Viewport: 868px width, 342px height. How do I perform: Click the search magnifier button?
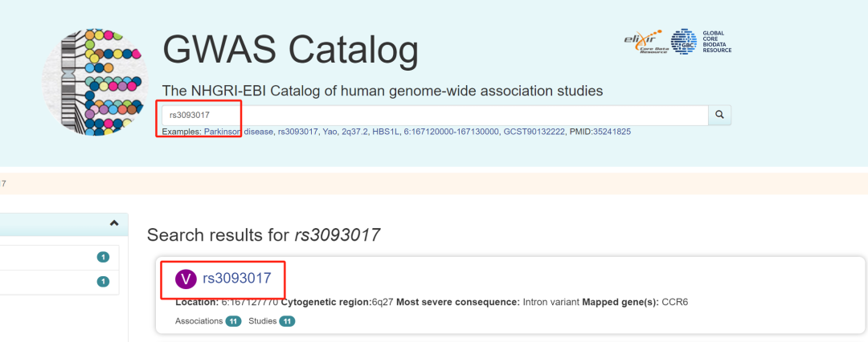click(x=719, y=115)
